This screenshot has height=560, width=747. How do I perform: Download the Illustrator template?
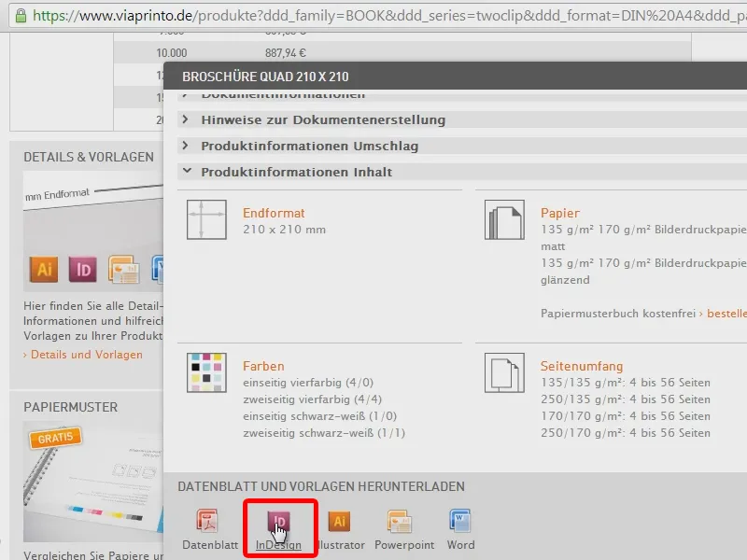click(x=340, y=523)
